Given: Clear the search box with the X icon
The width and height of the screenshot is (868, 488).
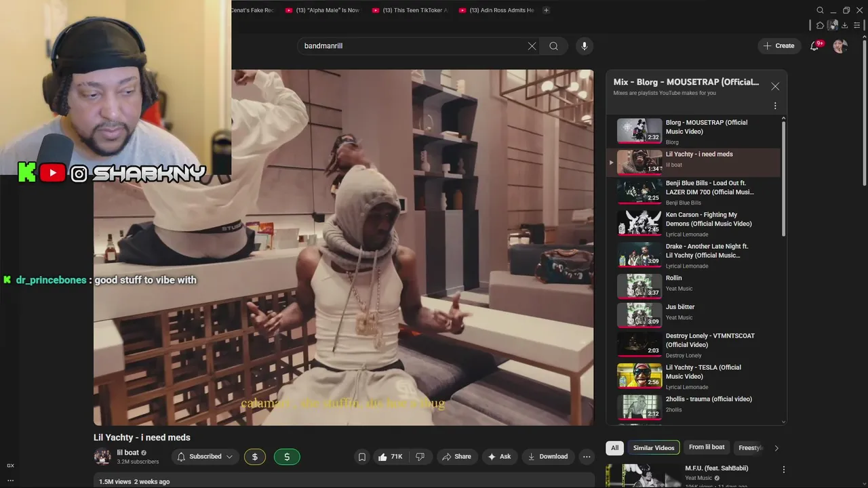Looking at the screenshot, I should pyautogui.click(x=532, y=46).
